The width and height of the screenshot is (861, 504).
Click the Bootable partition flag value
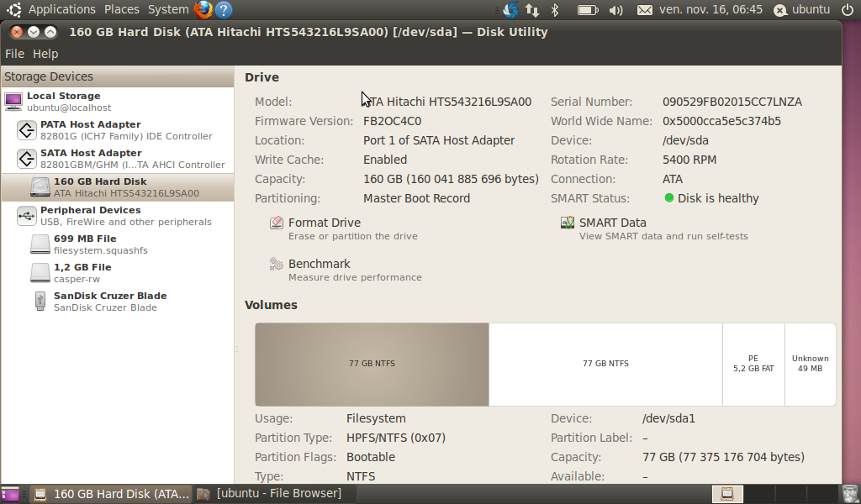371,457
